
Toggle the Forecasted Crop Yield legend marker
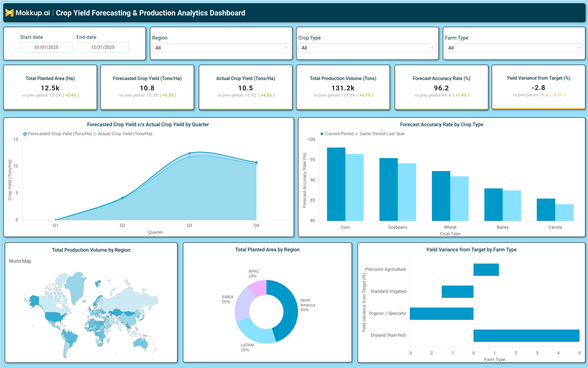(x=25, y=134)
